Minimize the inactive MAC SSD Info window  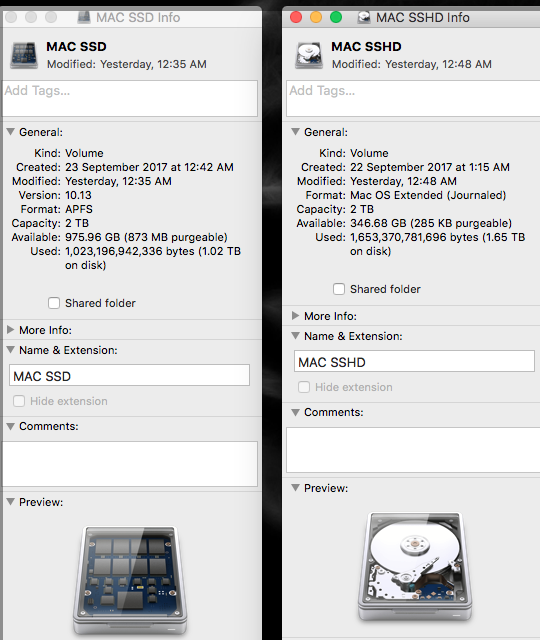coord(31,17)
